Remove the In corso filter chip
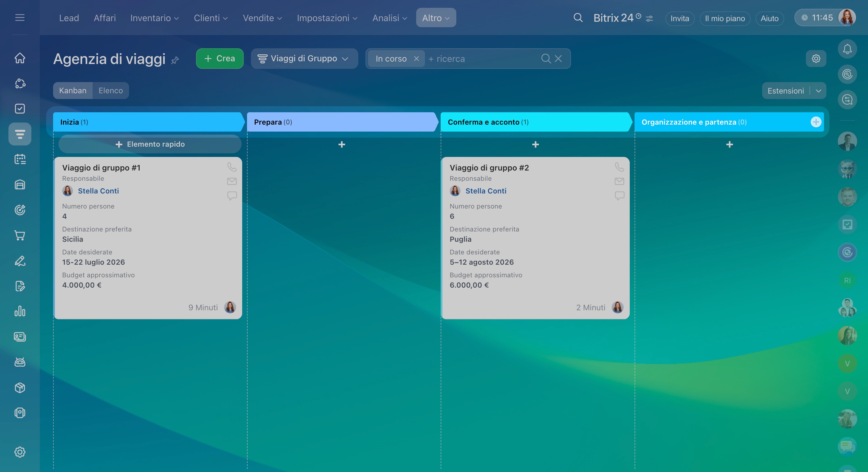 417,59
